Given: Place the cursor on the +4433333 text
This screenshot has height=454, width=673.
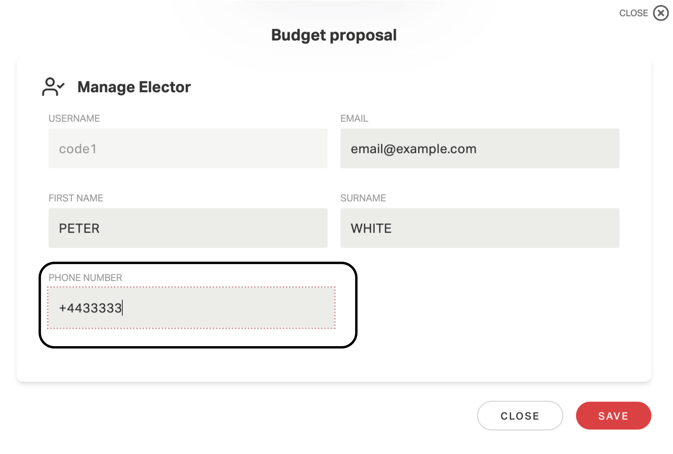Looking at the screenshot, I should tap(91, 308).
